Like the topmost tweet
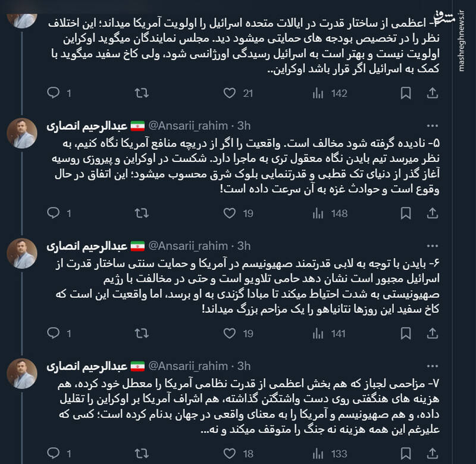This screenshot has height=464, width=476. click(x=230, y=93)
